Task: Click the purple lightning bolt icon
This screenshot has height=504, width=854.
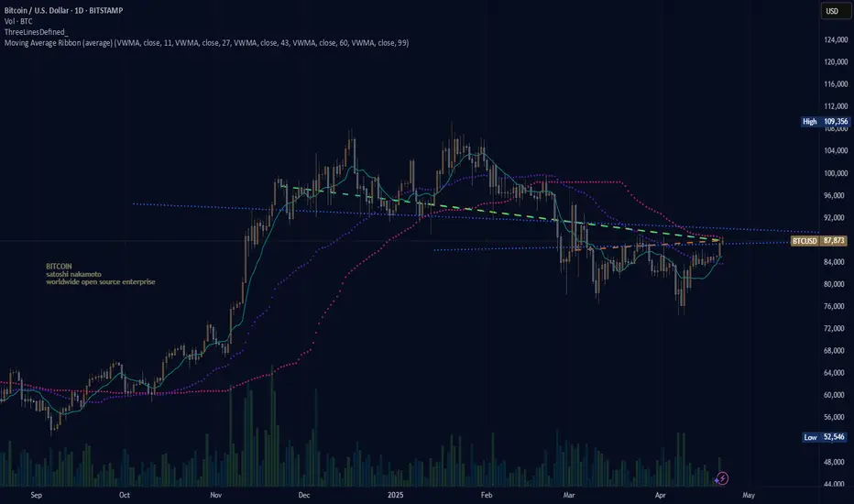Action: pyautogui.click(x=722, y=478)
